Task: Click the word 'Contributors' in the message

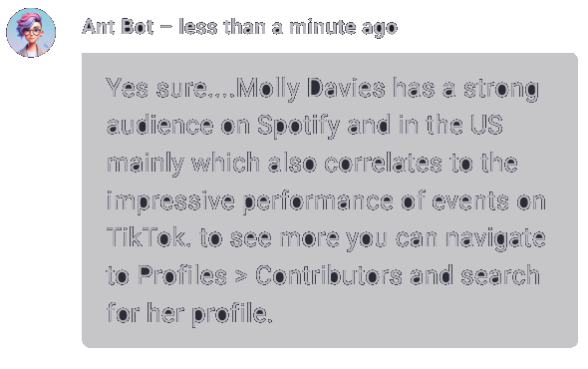Action: [x=329, y=275]
